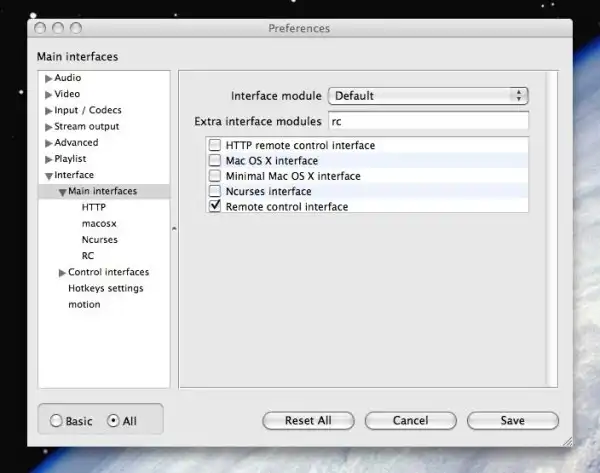Click the split pane divider handle

point(174,229)
